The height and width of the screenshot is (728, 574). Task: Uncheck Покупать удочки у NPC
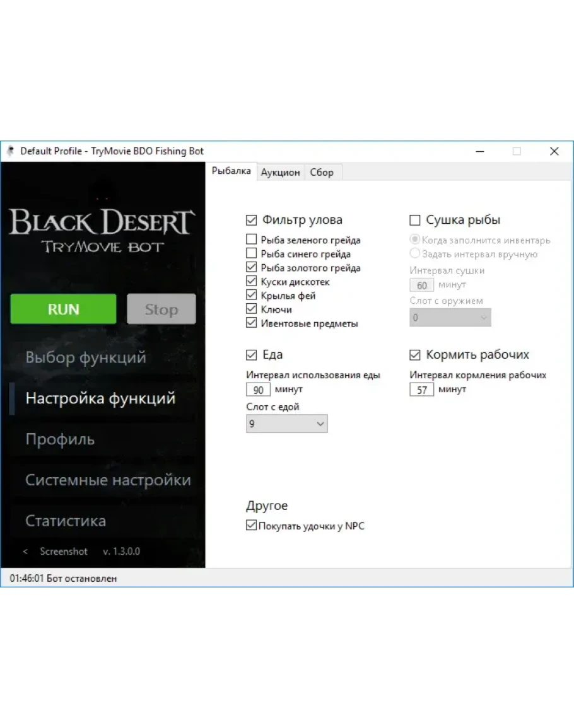[x=251, y=526]
